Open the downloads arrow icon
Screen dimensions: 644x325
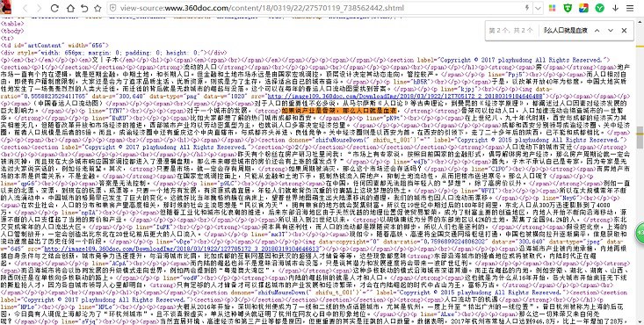coord(615,8)
